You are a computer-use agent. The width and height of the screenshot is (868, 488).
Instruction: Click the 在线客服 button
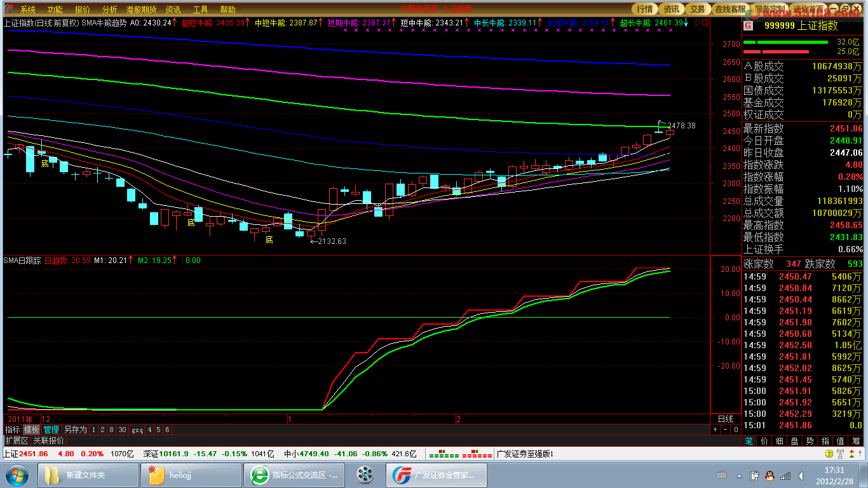[x=730, y=9]
